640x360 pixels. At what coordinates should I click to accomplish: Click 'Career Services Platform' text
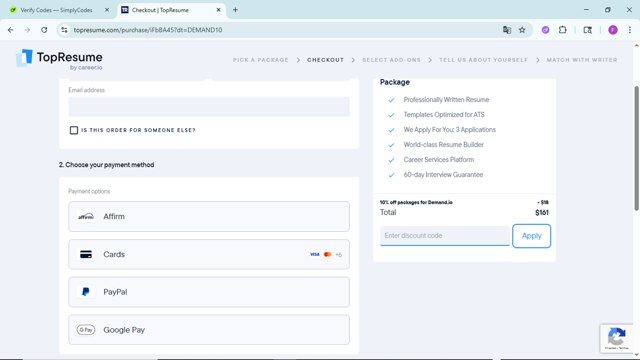pyautogui.click(x=439, y=160)
